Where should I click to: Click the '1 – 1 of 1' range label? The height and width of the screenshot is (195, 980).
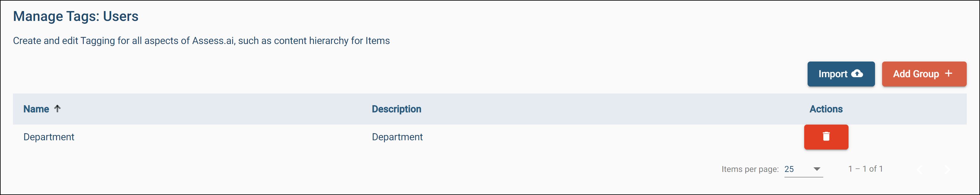coord(865,169)
